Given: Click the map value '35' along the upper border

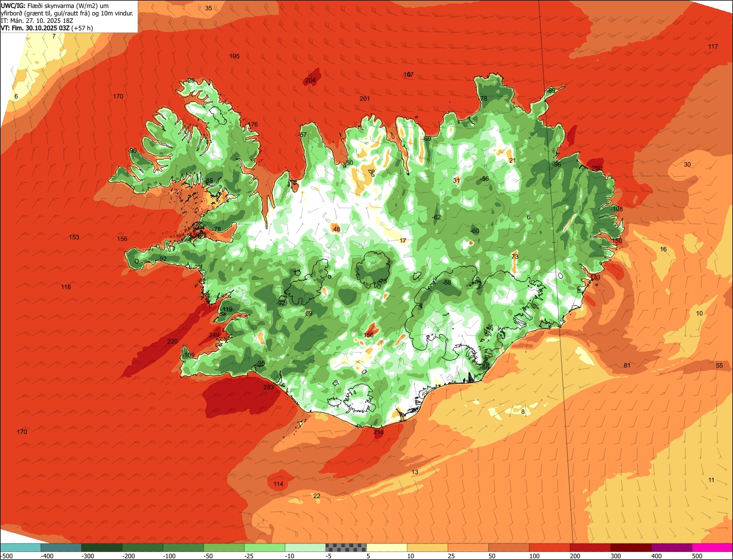Looking at the screenshot, I should (208, 8).
